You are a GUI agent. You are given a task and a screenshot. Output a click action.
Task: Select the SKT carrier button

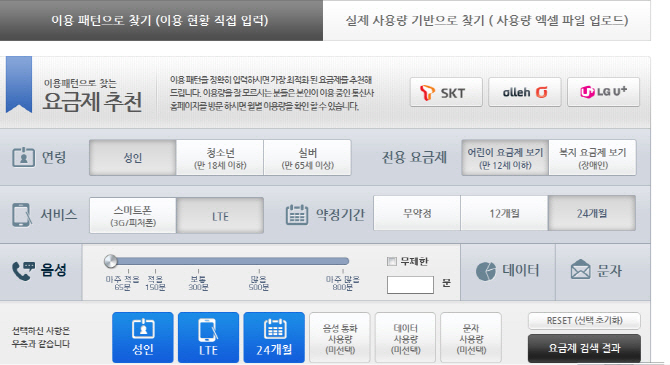[446, 92]
